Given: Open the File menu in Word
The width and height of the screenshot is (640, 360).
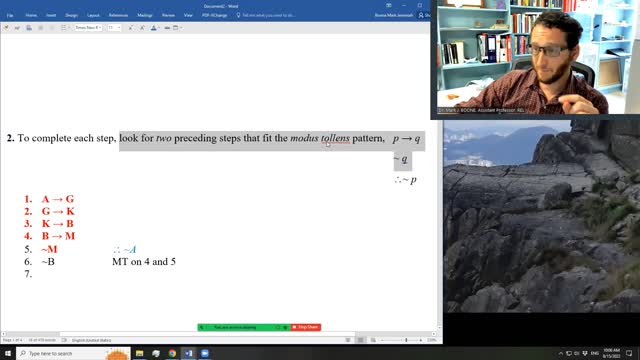Looking at the screenshot, I should pos(10,15).
